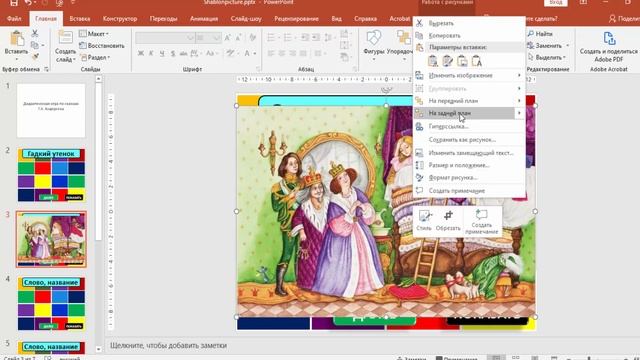Viewport: 640px width, 360px height.
Task: Toggle align text left
Action: point(271,53)
